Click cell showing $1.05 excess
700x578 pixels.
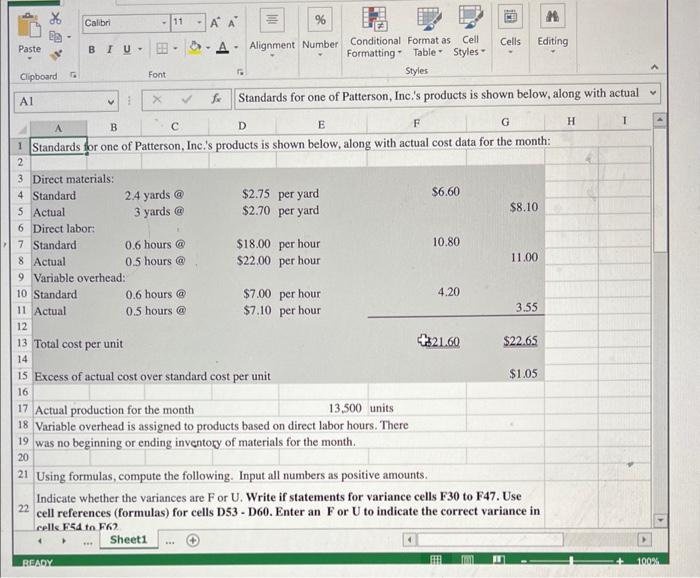[x=506, y=374]
